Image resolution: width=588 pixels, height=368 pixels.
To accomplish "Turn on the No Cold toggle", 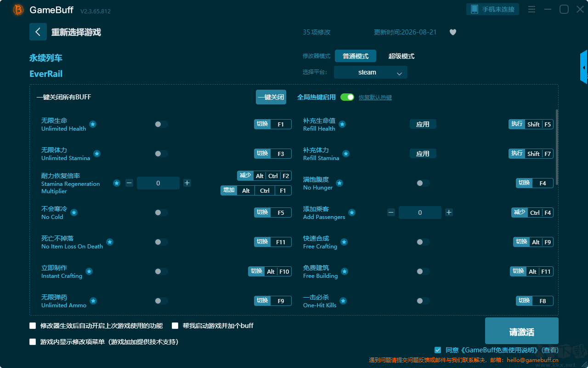I will click(161, 213).
